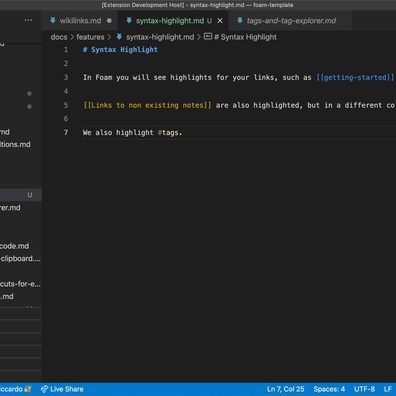Screen dimensions: 396x396
Task: Click the markdown icon on syntax-highlight.md tab
Action: coord(129,20)
